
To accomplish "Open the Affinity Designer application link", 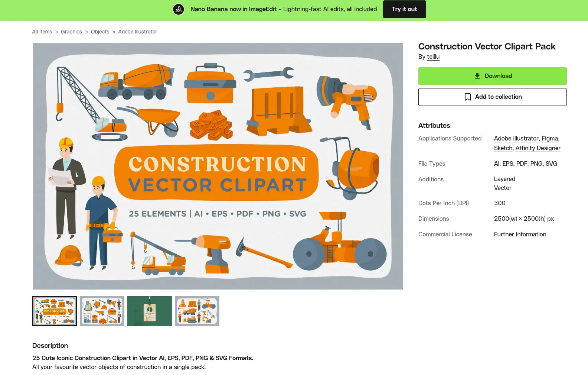I will 538,148.
